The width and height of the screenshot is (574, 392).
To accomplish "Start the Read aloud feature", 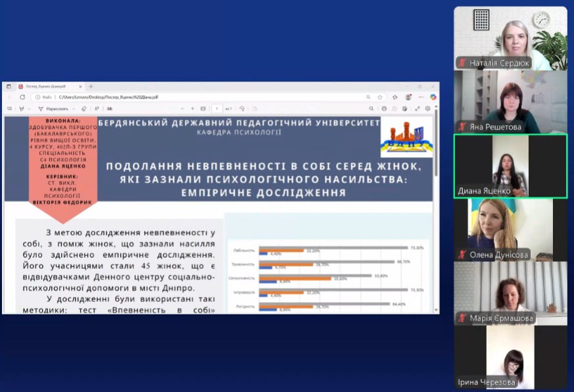I will click(97, 109).
